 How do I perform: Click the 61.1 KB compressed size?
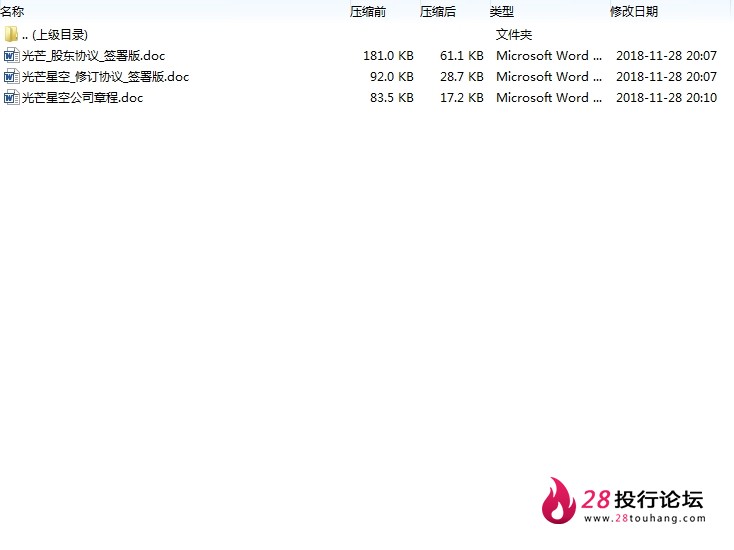[x=462, y=56]
